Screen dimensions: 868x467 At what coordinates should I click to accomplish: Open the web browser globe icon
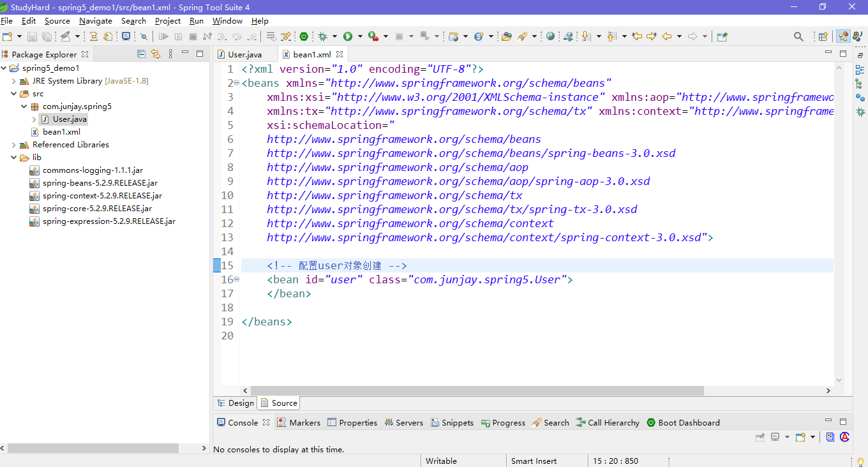pyautogui.click(x=550, y=36)
